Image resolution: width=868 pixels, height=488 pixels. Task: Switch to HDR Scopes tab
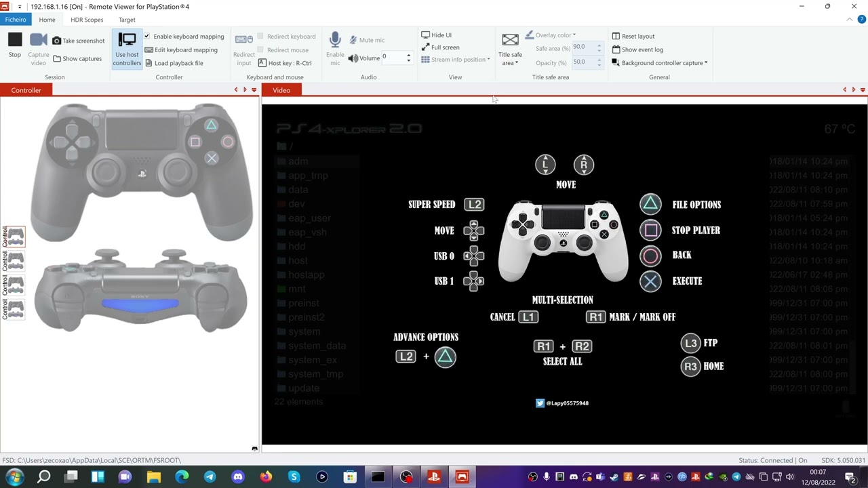(87, 20)
